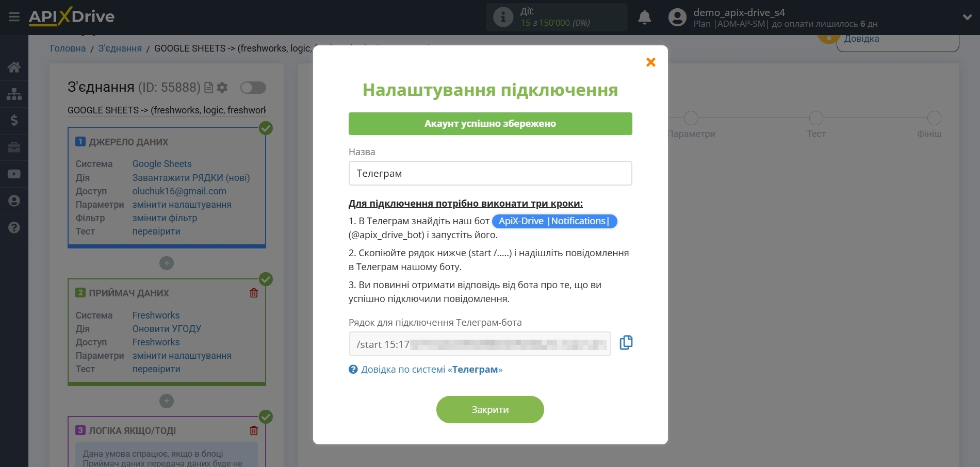Close the connection settings dialog with X
The width and height of the screenshot is (980, 467).
(x=650, y=62)
